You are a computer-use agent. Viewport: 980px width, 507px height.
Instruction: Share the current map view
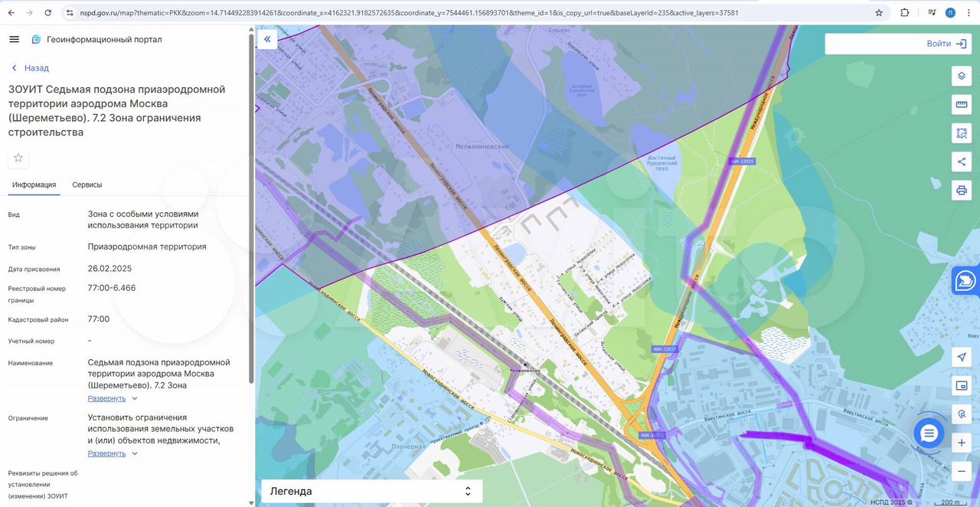962,162
